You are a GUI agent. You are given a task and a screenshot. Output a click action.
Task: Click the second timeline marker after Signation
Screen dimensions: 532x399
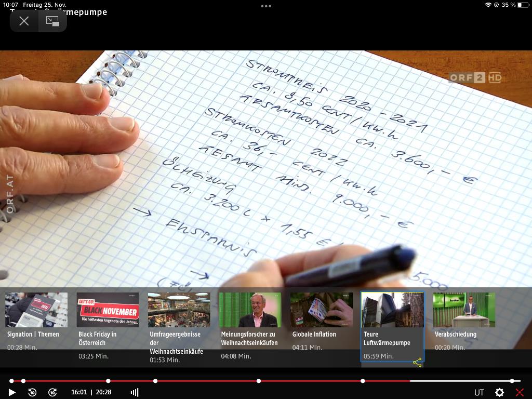pos(23,381)
